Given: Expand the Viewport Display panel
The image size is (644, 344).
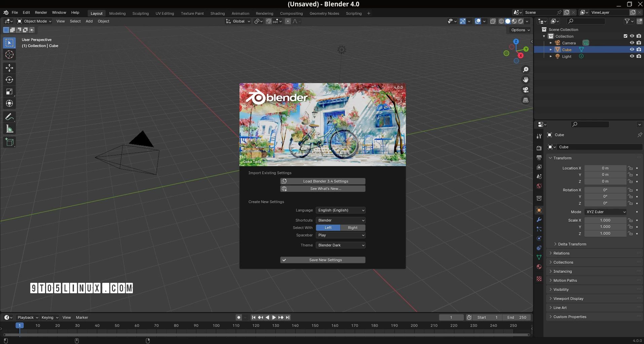Looking at the screenshot, I should (568, 299).
